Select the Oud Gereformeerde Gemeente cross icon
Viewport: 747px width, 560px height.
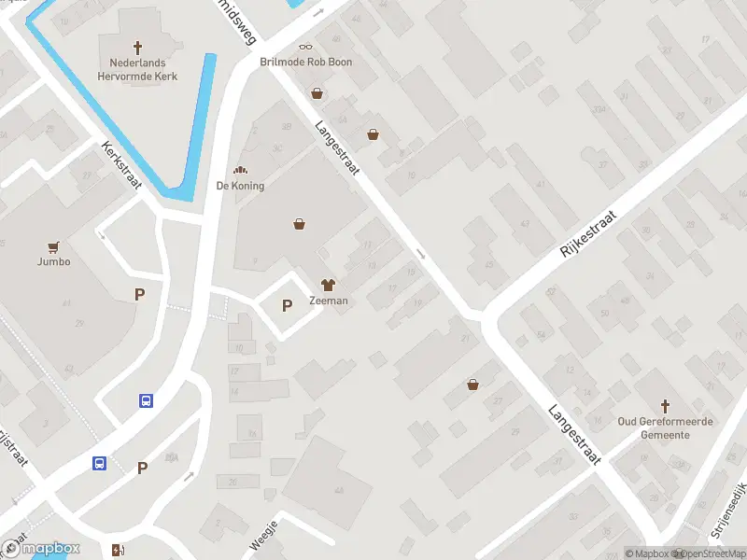tap(665, 407)
